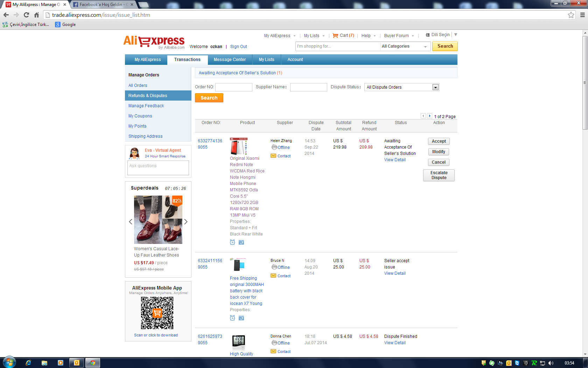Click the Order NO input field
This screenshot has height=368, width=588.
[x=233, y=87]
